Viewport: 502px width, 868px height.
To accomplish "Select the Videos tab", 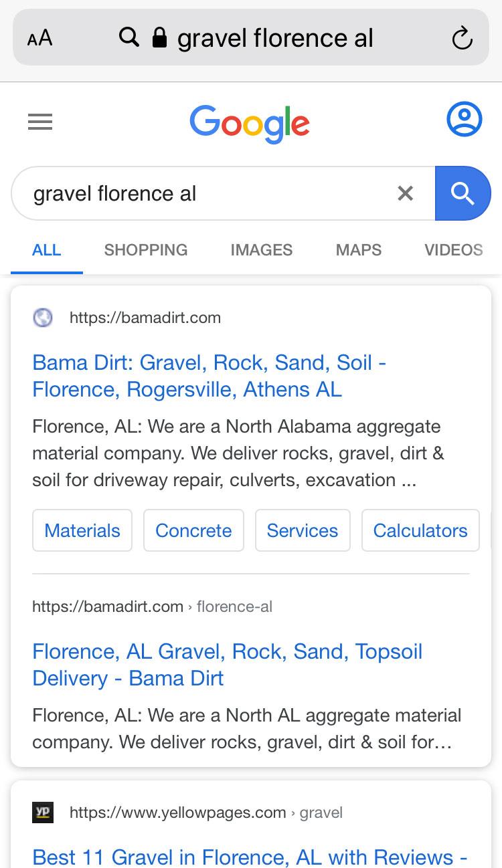I will 453,250.
